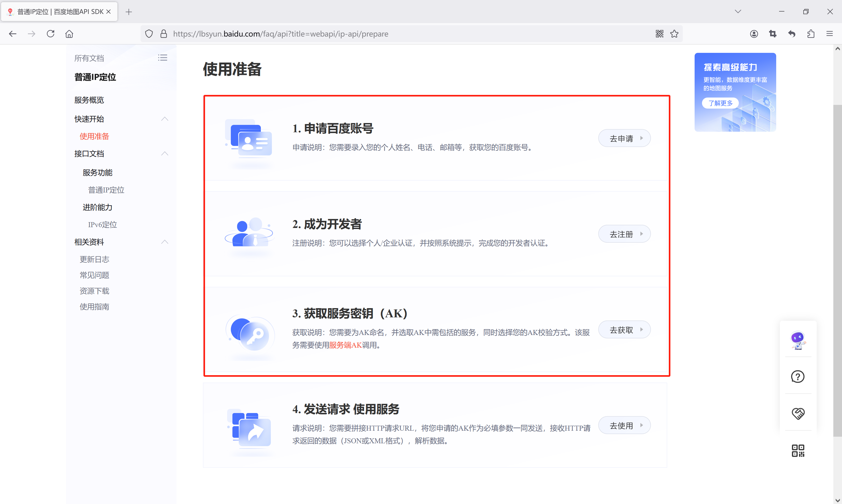842x504 pixels.
Task: Click the 去获取 button
Action: (x=624, y=329)
